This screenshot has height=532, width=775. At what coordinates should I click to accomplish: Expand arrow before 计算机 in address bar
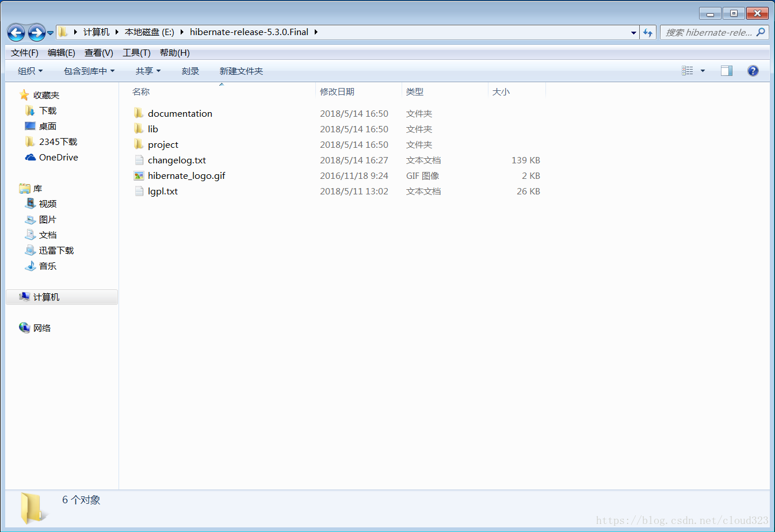click(75, 32)
